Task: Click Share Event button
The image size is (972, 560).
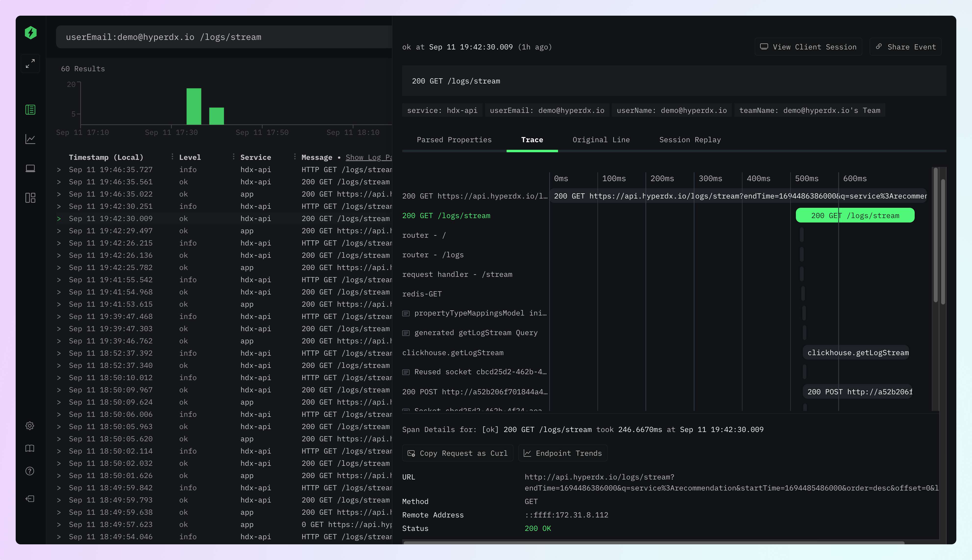Action: [905, 47]
